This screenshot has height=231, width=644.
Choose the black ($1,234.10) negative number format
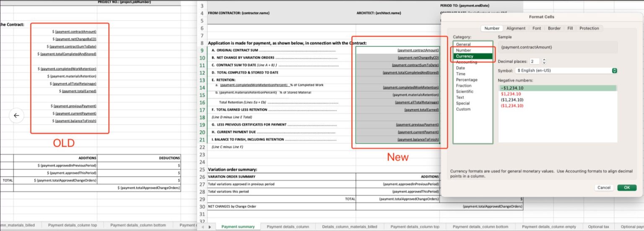557,100
